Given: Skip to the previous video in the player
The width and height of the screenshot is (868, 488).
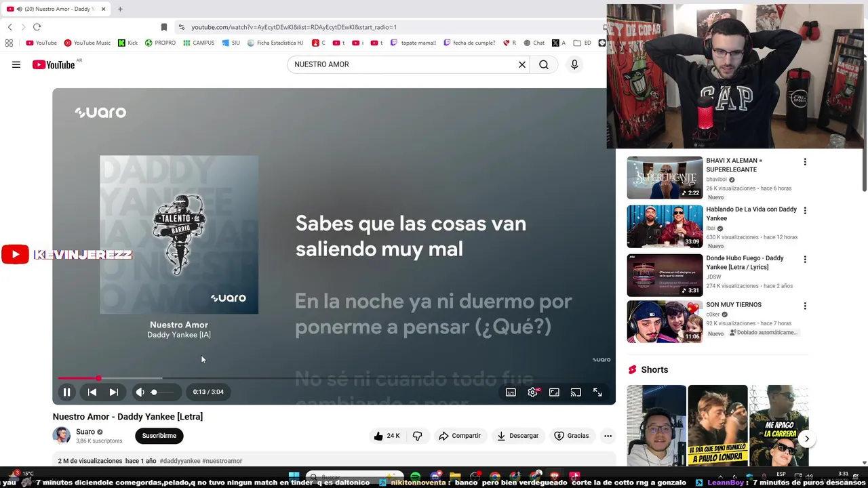Looking at the screenshot, I should pyautogui.click(x=92, y=392).
